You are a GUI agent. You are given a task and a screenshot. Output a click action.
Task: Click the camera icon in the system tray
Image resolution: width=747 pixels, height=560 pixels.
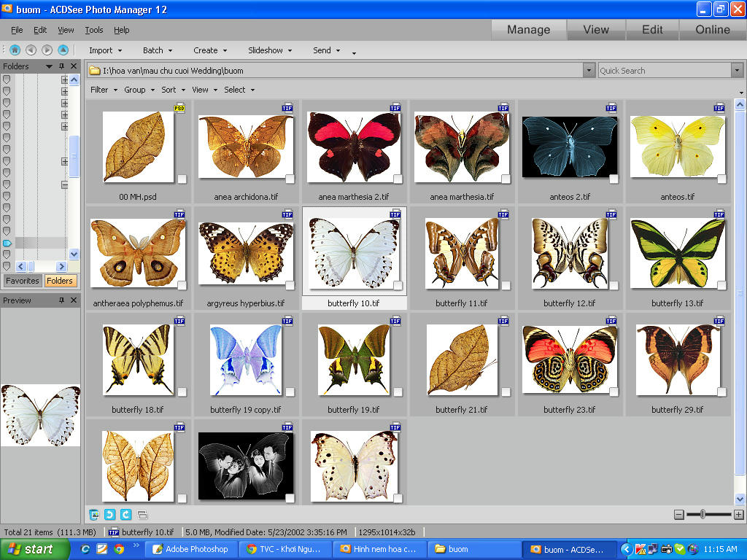667,549
